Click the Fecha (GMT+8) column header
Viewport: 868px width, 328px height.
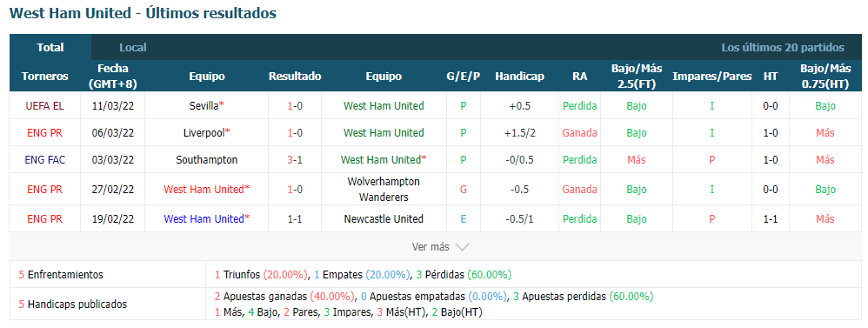click(113, 77)
